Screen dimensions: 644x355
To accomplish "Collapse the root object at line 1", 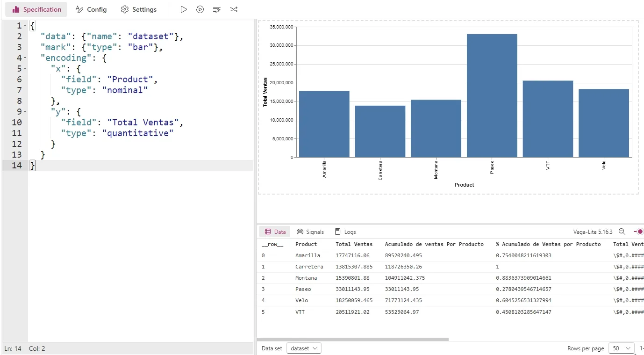I will pos(25,26).
